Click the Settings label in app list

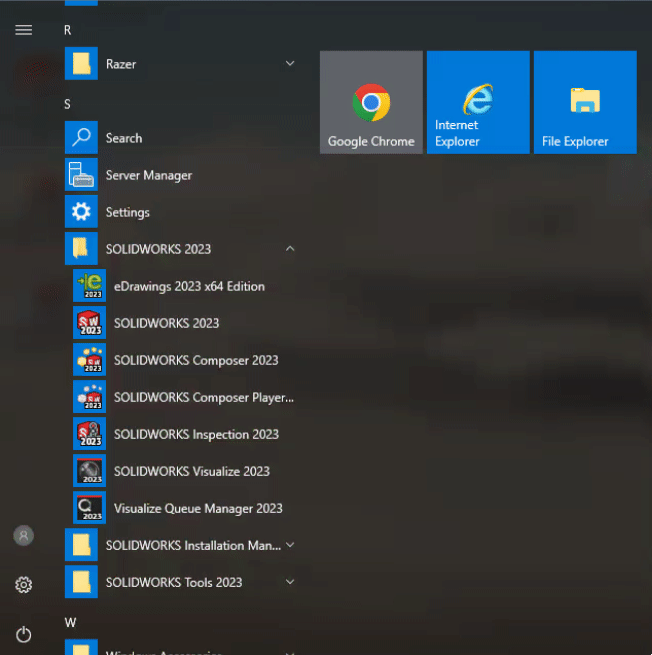tap(127, 212)
